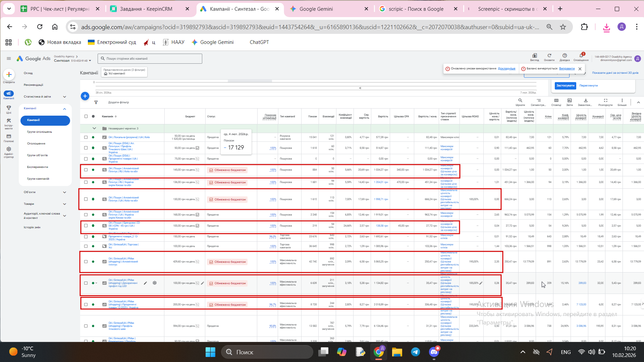The height and width of the screenshot is (362, 644).
Task: Open Групи оголошень in sidebar
Action: pyautogui.click(x=40, y=132)
